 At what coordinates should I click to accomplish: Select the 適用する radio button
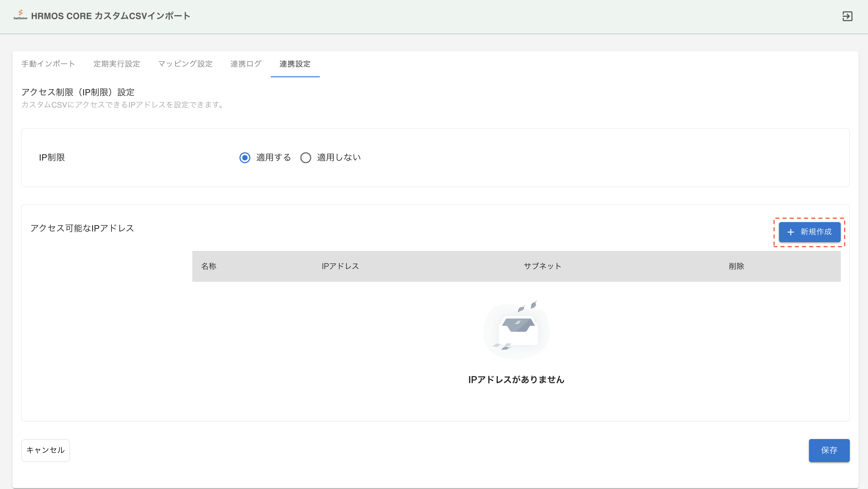tap(245, 158)
